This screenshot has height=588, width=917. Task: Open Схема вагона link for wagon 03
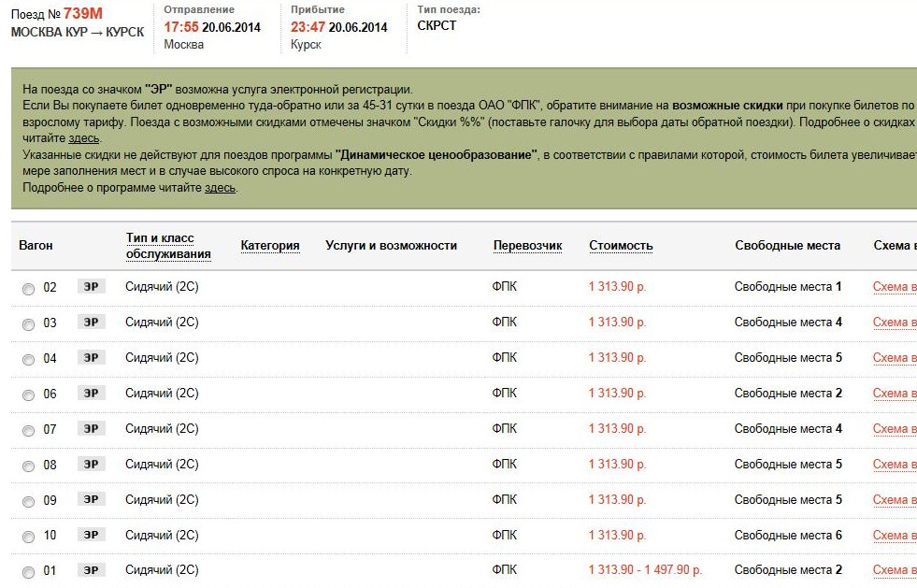click(x=894, y=323)
